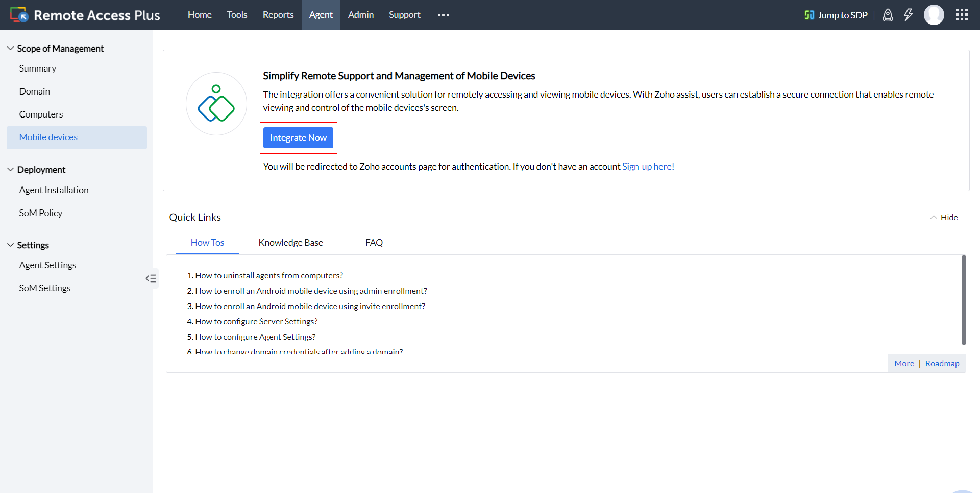
Task: Open the Roadmap link
Action: coord(942,363)
